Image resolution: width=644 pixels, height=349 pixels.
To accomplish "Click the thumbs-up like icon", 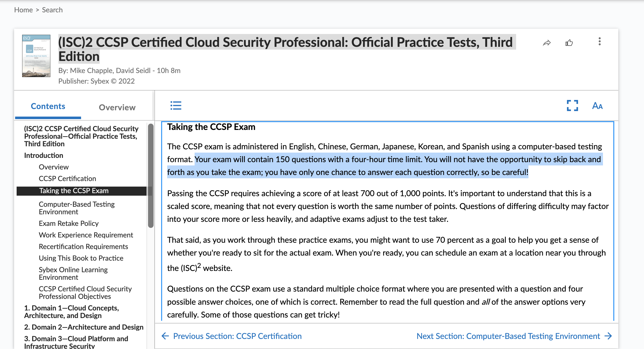I will 569,43.
